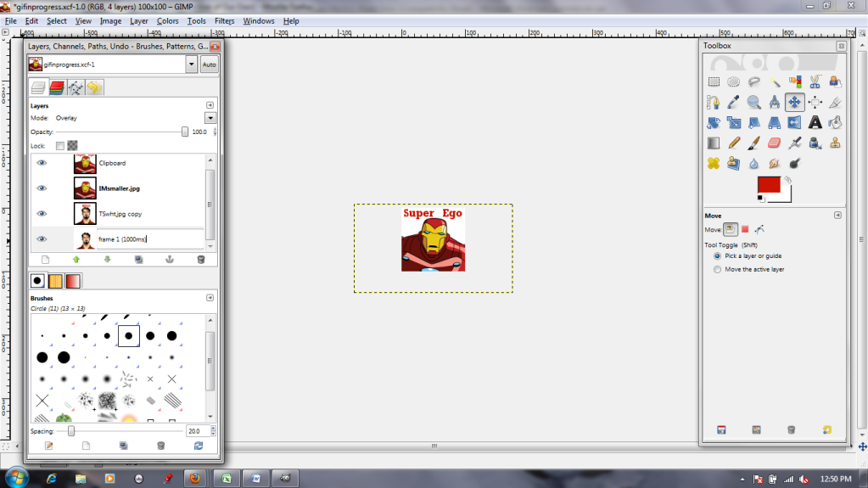868x488 pixels.
Task: Select the Heal tool
Action: (x=714, y=164)
